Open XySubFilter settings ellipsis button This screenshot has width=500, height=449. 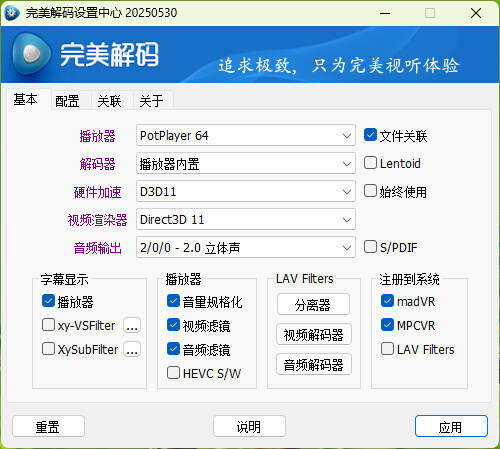pos(132,349)
